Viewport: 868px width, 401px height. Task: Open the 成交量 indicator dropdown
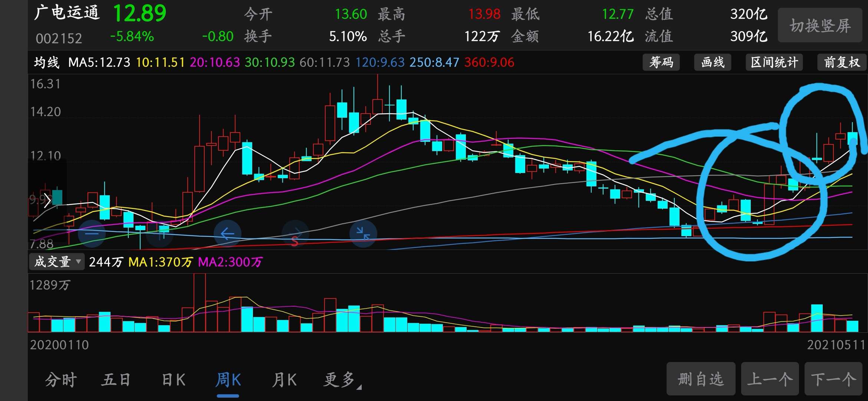pyautogui.click(x=57, y=262)
